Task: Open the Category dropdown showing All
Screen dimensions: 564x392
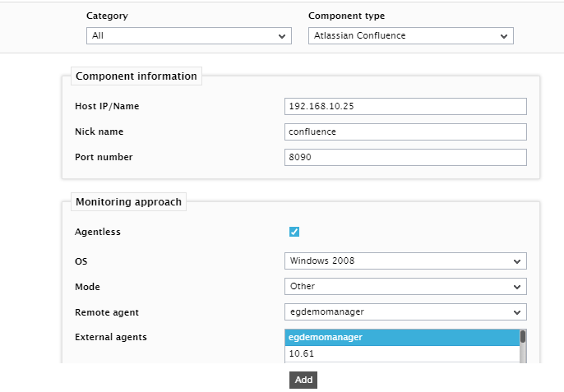Action: [189, 36]
